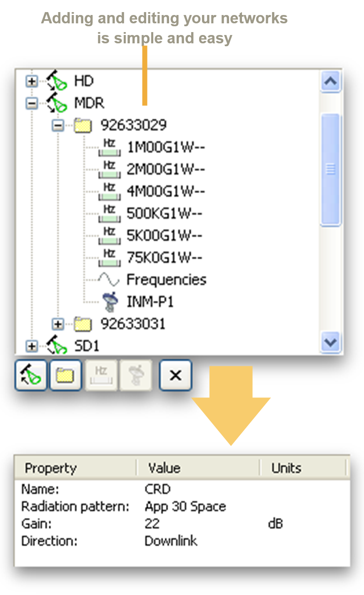Expand the SD1 network node
Image resolution: width=364 pixels, height=595 pixels.
pos(32,346)
